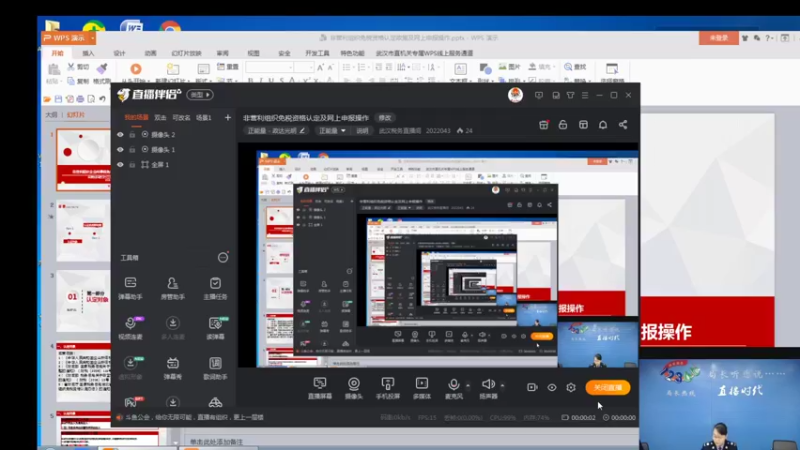Viewport: 800px width, 450px height.
Task: Click the play slideshow icon in WPS ribbon
Action: pyautogui.click(x=136, y=69)
